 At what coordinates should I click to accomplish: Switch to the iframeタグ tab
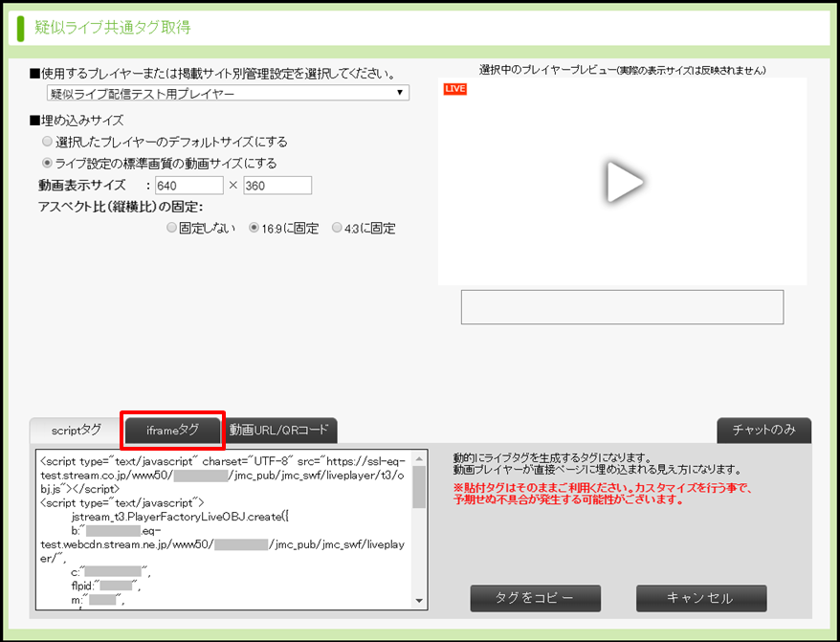172,431
